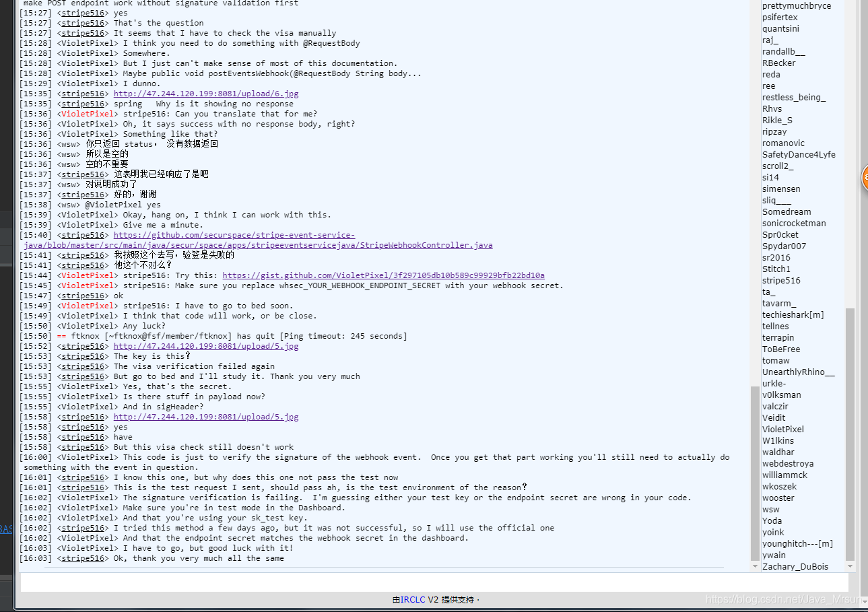Select user urkle- in the nick list
Image resolution: width=868 pixels, height=612 pixels.
tap(774, 384)
